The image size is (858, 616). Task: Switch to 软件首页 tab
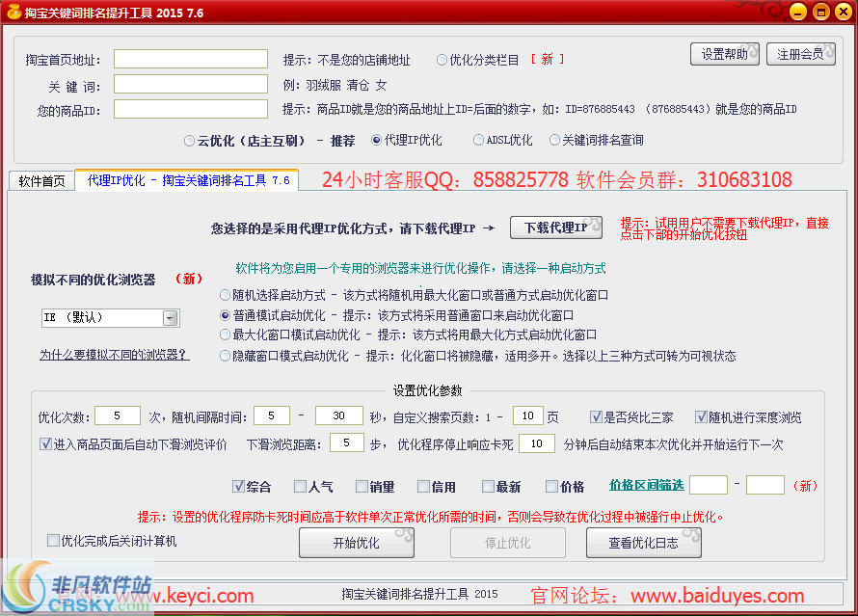coord(41,181)
